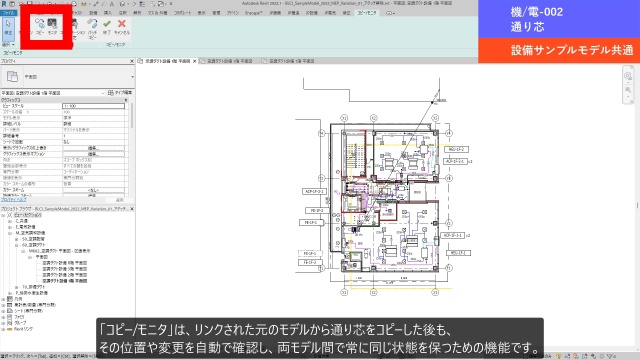Expand the E_電気設備 tree node

10,227
